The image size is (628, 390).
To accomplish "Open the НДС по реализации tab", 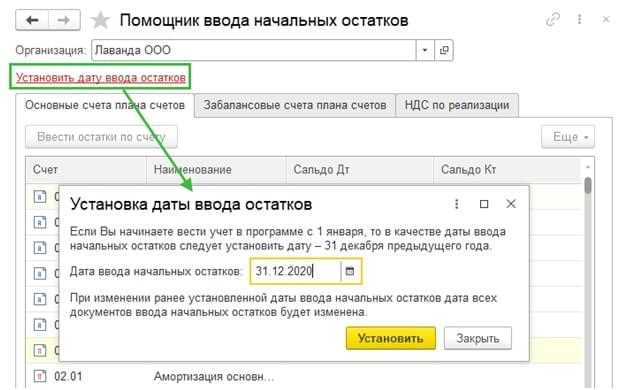I will click(457, 105).
